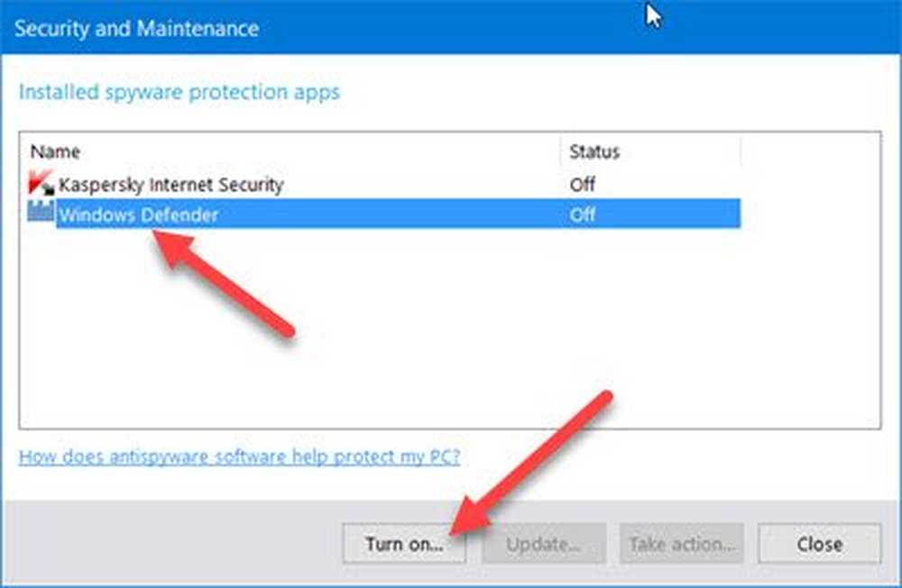Click the blank header area after Status
The height and width of the screenshot is (588, 902).
click(x=809, y=152)
